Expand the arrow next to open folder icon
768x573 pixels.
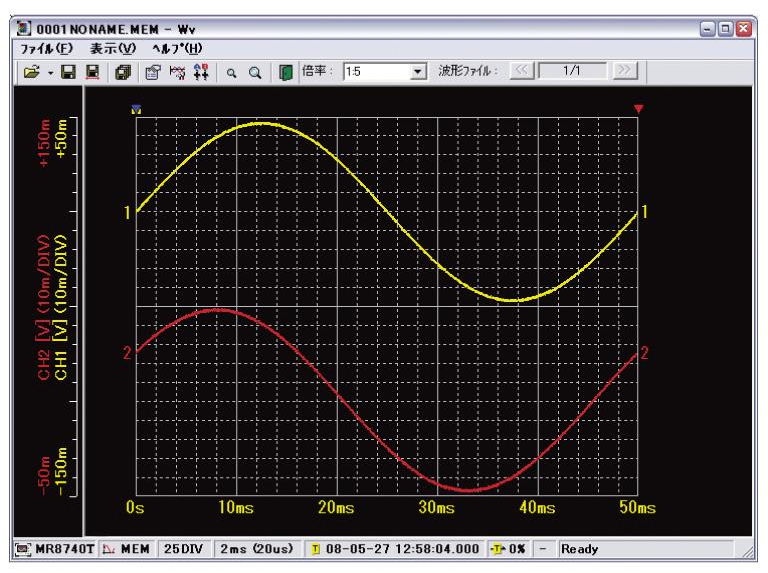[x=50, y=73]
